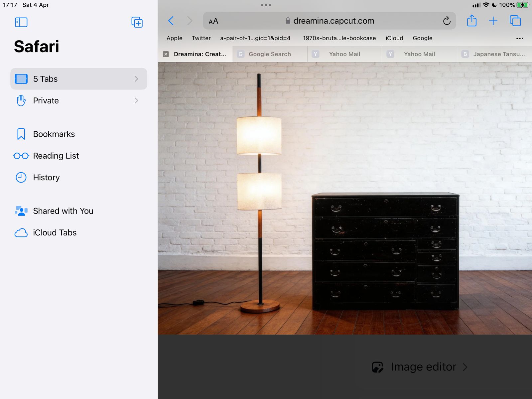Image resolution: width=532 pixels, height=399 pixels.
Task: Switch to the Google Search tab
Action: coord(270,54)
